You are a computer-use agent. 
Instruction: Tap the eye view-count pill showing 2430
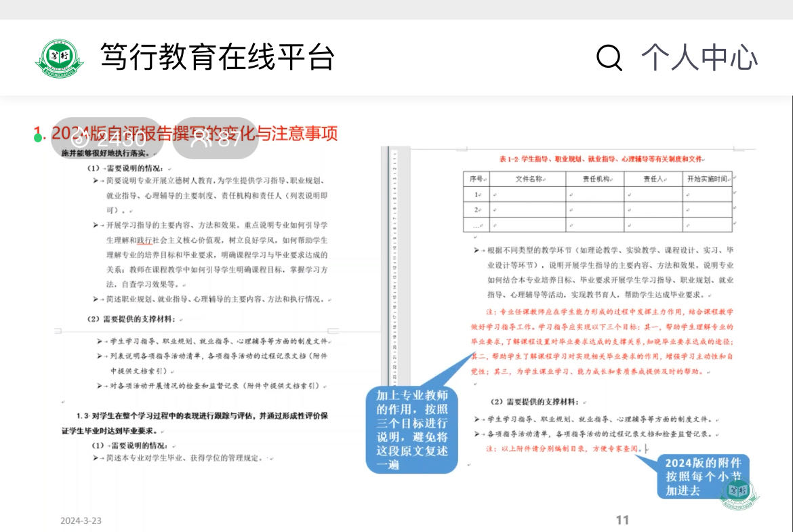(x=107, y=138)
